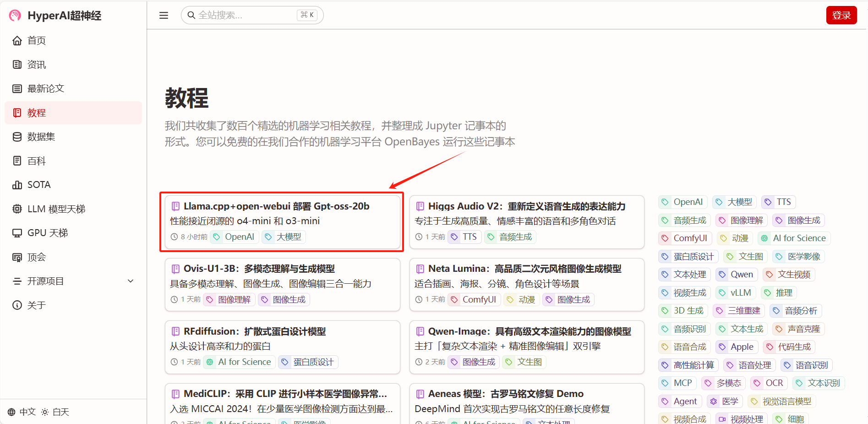Filter by the ComfyUI tag in sidebar
The image size is (868, 424).
(x=685, y=238)
